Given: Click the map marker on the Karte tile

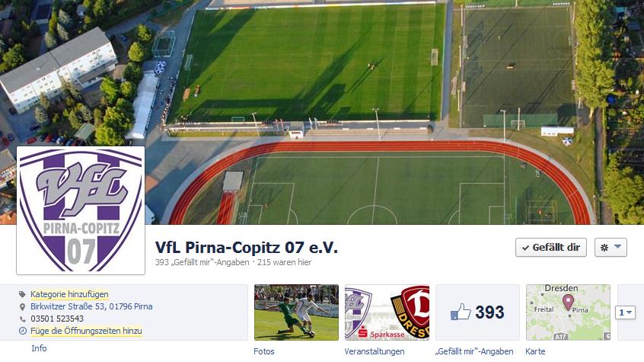Looking at the screenshot, I should (x=568, y=303).
